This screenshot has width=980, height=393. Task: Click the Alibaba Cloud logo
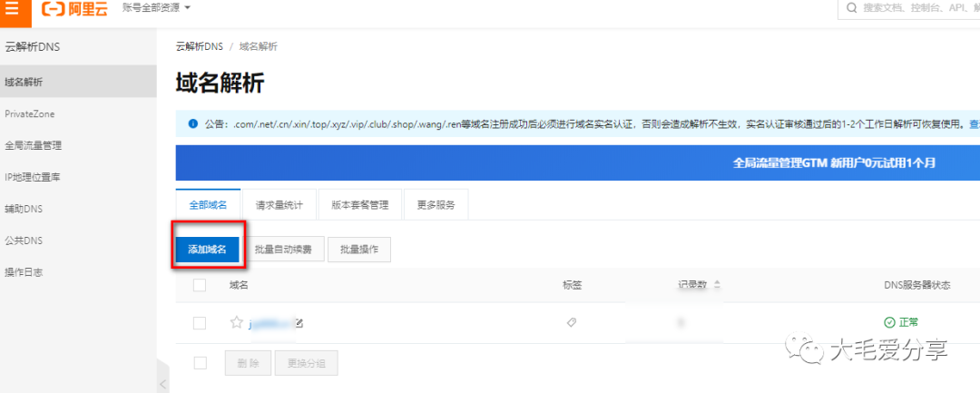click(73, 9)
